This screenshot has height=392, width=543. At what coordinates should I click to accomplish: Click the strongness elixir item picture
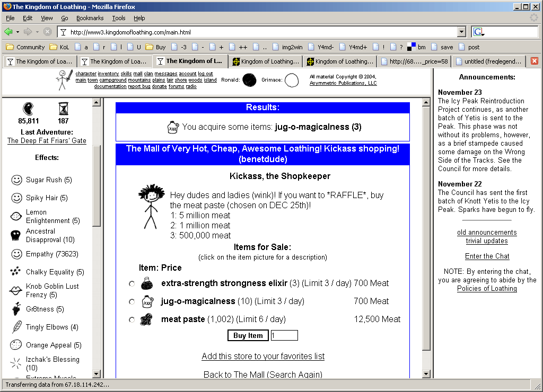[147, 283]
